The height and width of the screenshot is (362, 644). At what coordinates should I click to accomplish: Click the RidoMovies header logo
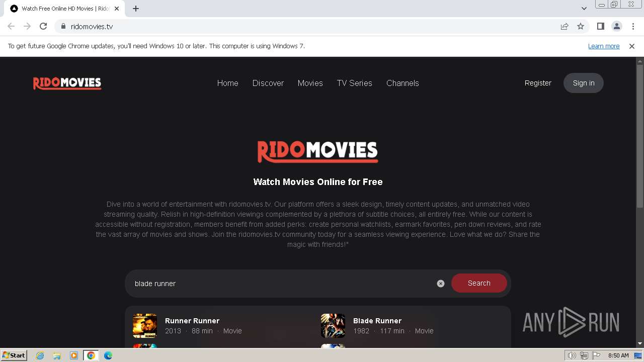coord(67,83)
